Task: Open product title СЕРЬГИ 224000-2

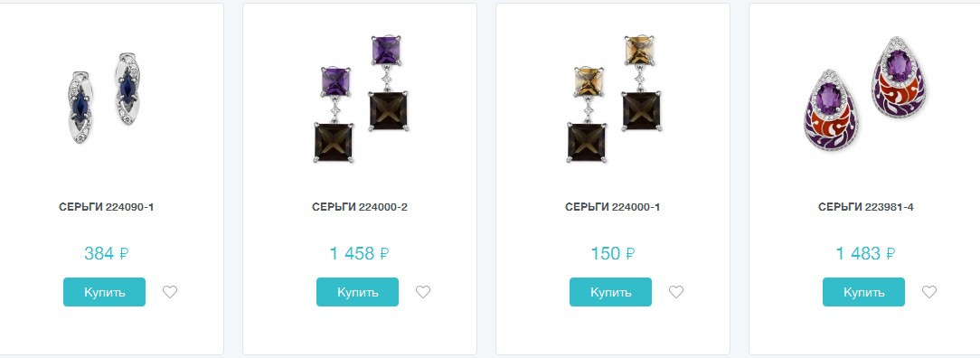Action: 360,207
